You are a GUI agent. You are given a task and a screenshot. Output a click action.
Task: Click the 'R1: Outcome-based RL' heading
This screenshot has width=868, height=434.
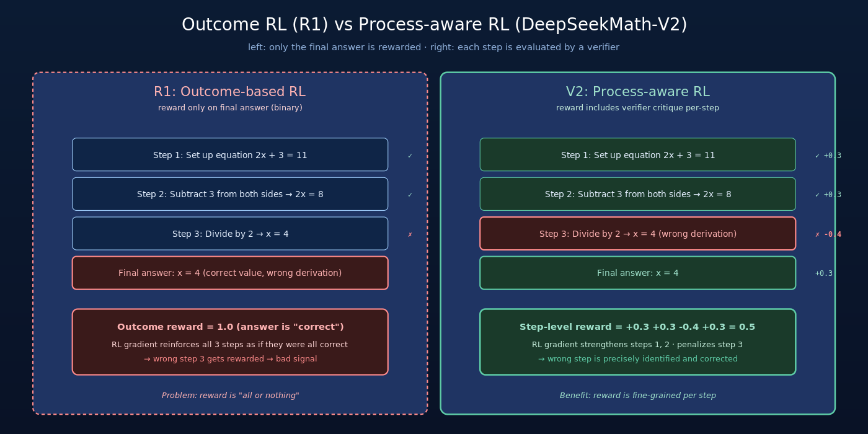pos(229,92)
